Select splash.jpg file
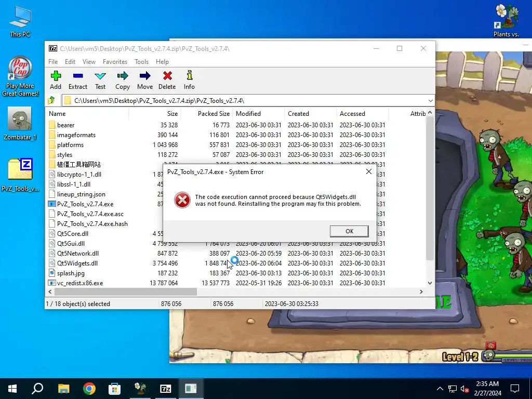 (x=71, y=273)
